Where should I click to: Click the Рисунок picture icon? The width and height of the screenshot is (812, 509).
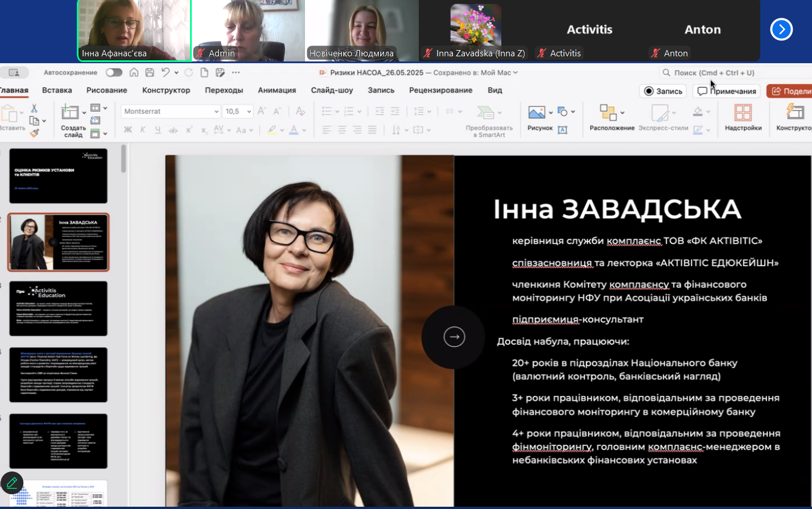pyautogui.click(x=537, y=112)
